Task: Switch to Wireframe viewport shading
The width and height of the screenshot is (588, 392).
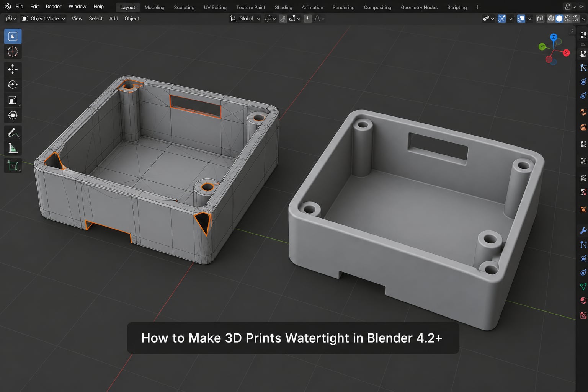Action: [x=551, y=18]
